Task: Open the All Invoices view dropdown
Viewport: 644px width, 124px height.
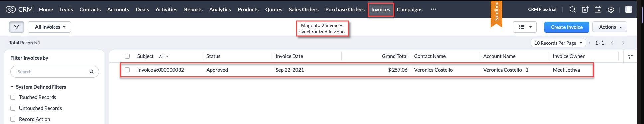Action: pyautogui.click(x=49, y=27)
